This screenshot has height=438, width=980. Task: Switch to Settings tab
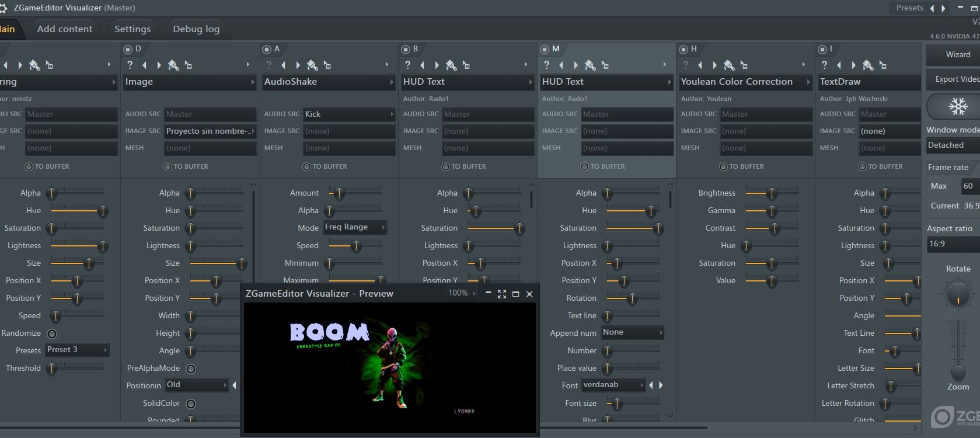tap(132, 29)
